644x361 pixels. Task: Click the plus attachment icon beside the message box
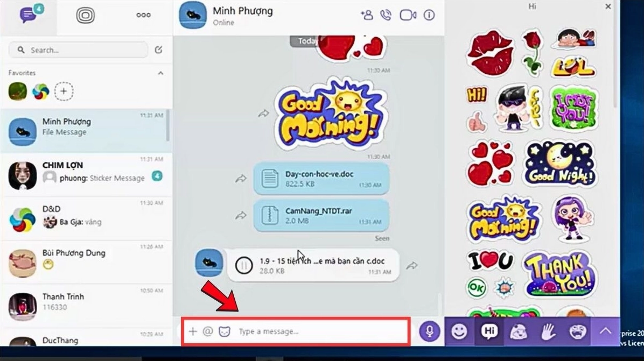pos(193,331)
